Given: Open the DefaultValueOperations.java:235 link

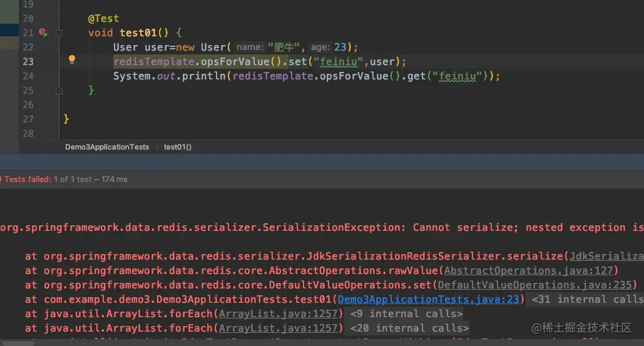Looking at the screenshot, I should click(534, 285).
